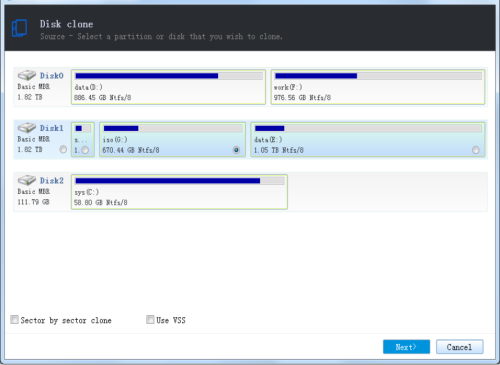Screen dimensions: 500x365
Task: Click the sys (C:) usage bar
Action: (x=180, y=181)
